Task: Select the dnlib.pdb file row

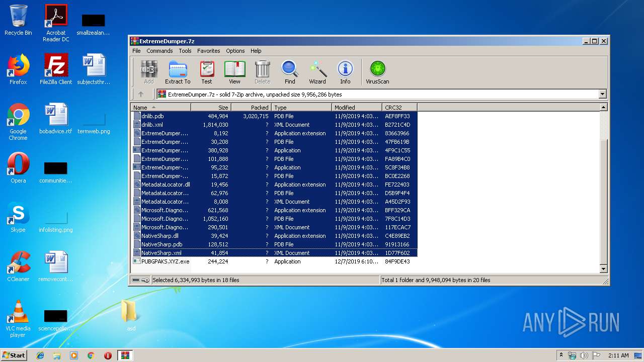Action: [274, 116]
